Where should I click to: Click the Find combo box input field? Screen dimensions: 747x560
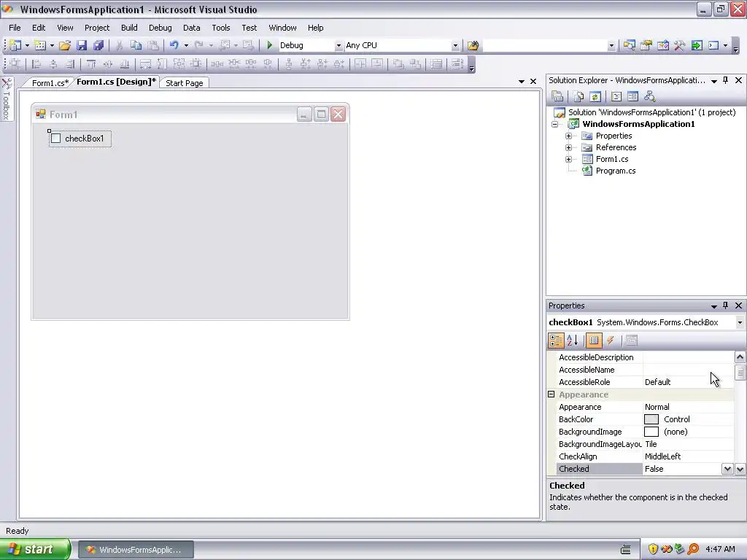tap(545, 46)
